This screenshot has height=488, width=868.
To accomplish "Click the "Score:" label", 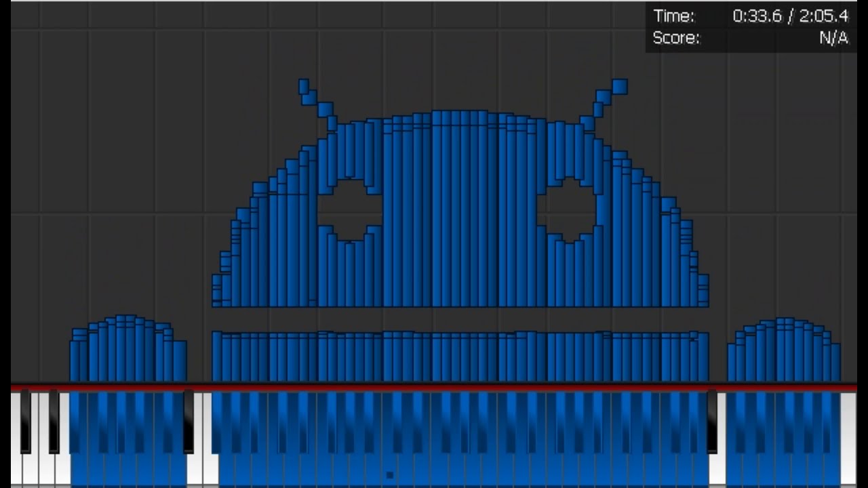I will pyautogui.click(x=676, y=38).
